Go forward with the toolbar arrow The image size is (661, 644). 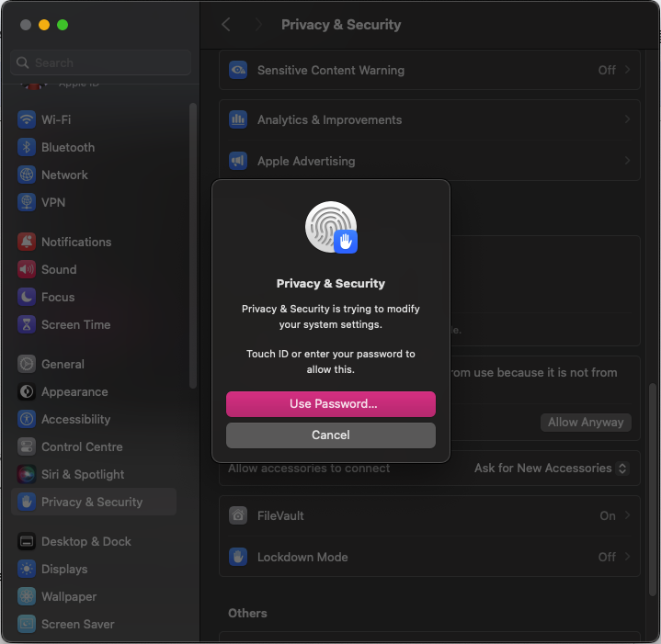258,25
